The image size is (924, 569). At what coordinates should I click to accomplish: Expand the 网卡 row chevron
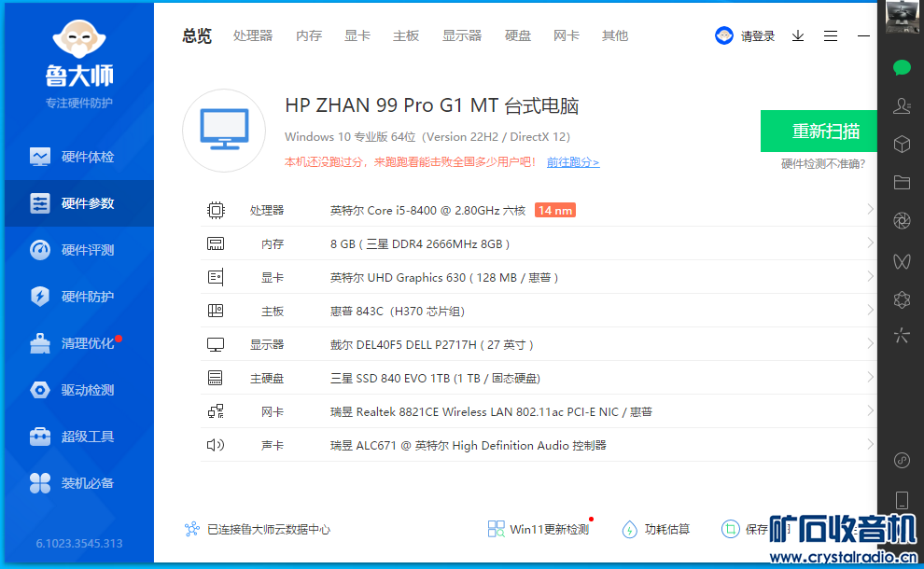pyautogui.click(x=871, y=410)
